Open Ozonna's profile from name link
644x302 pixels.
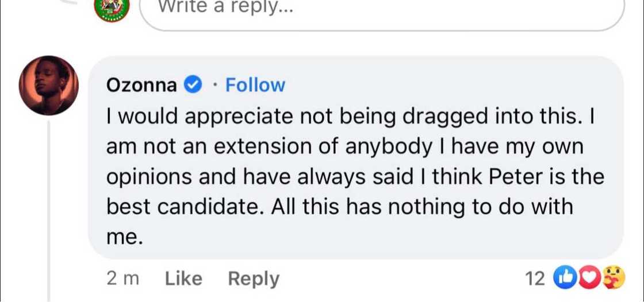(x=142, y=86)
